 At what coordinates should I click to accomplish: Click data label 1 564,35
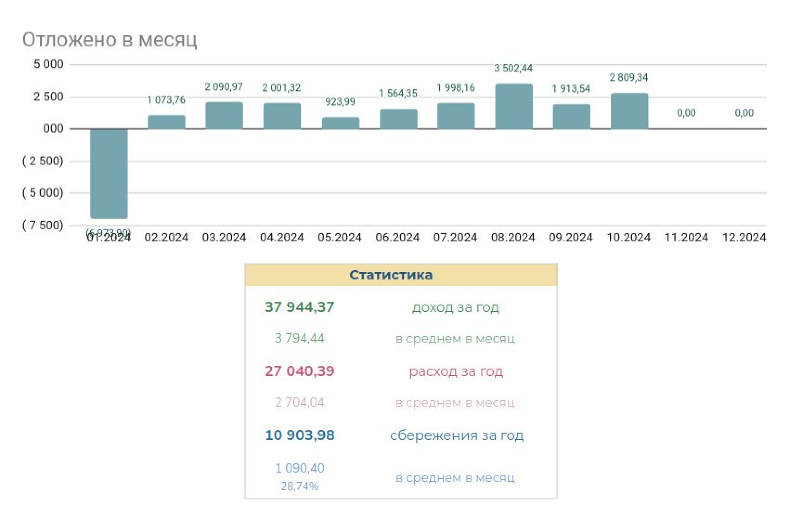[x=398, y=93]
